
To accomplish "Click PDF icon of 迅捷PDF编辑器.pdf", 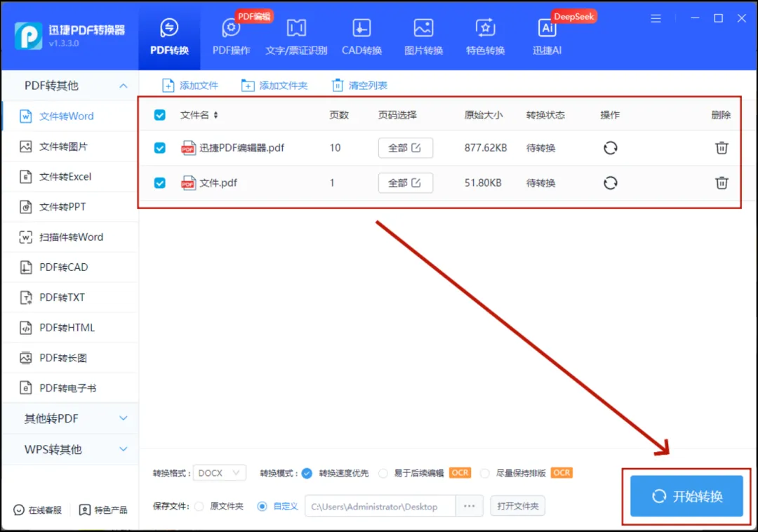I will coord(188,148).
